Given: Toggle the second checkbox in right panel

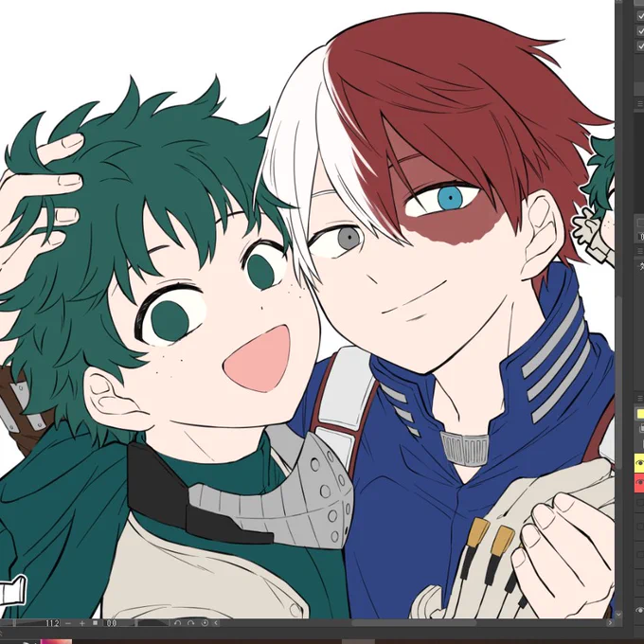Looking at the screenshot, I should click(x=640, y=31).
